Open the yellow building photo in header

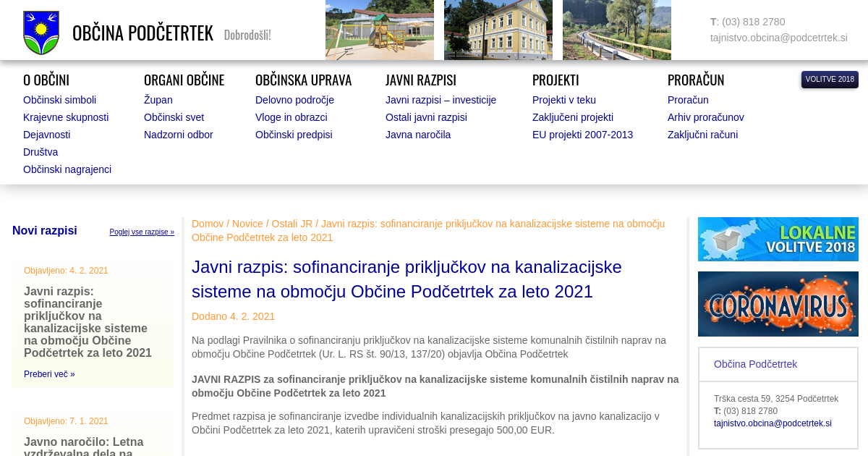pos(498,30)
